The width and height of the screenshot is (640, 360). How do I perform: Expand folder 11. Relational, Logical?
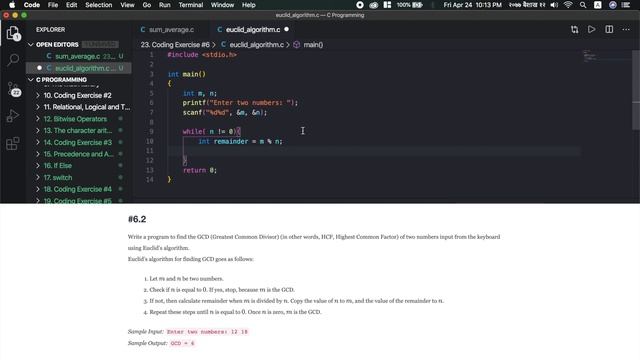click(x=38, y=107)
